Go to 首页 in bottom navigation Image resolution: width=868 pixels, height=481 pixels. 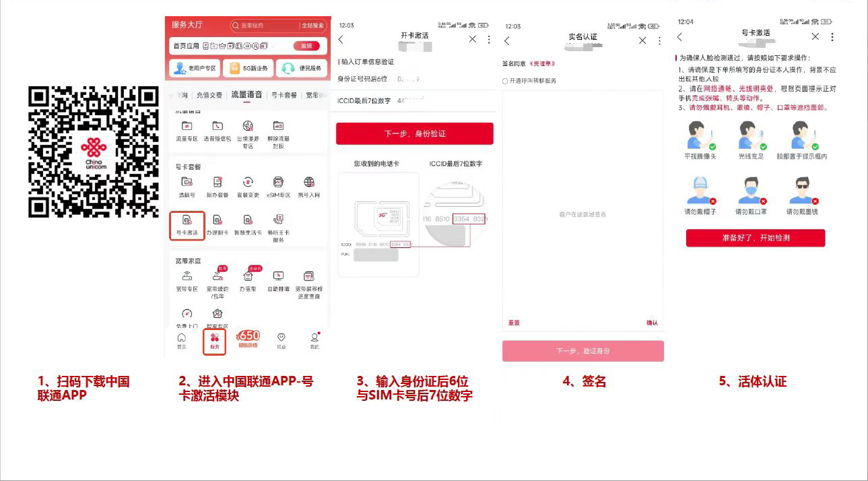[181, 341]
